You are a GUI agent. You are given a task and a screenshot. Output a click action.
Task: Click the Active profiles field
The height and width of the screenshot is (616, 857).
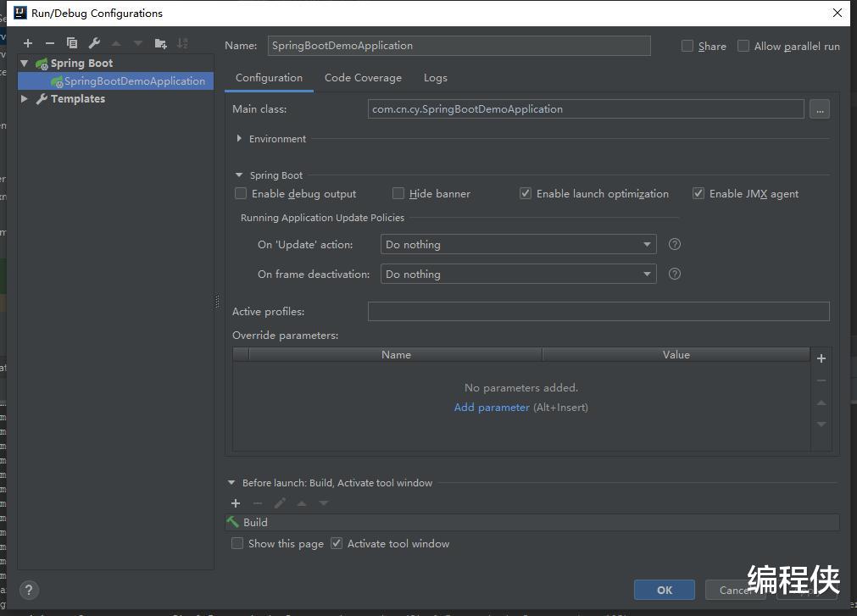point(598,311)
